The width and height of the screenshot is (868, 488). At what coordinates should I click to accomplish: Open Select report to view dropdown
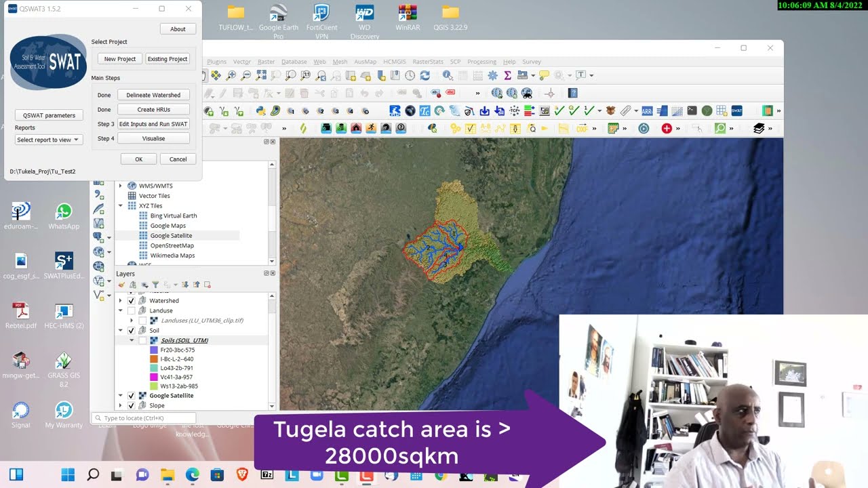[x=48, y=140]
